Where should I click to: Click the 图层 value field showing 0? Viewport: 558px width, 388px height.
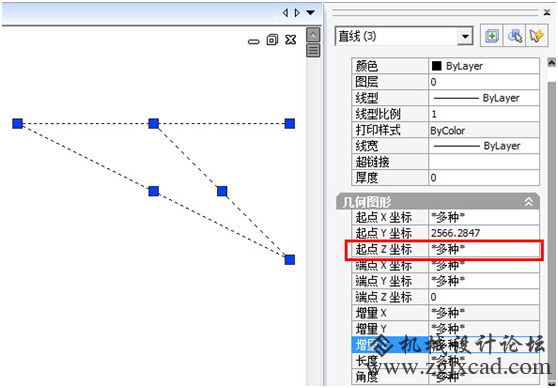coord(484,82)
